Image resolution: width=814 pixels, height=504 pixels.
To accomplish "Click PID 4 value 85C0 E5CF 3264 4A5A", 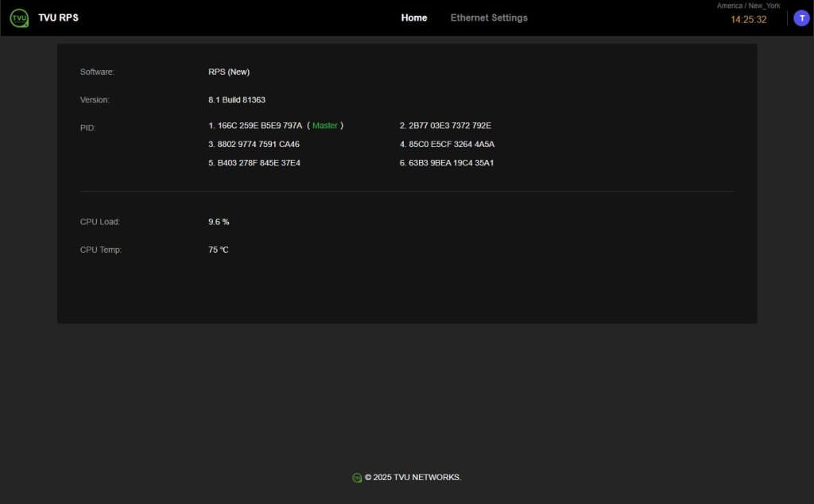I will (452, 145).
